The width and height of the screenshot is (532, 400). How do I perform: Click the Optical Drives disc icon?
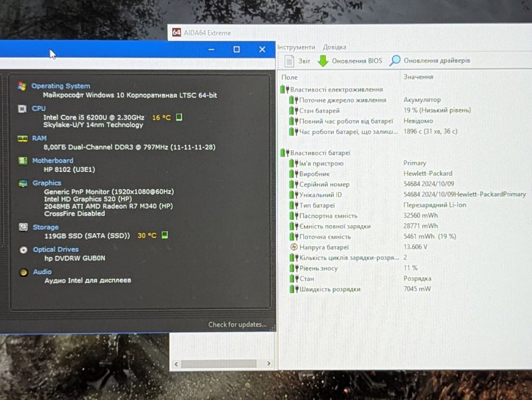[x=24, y=251]
